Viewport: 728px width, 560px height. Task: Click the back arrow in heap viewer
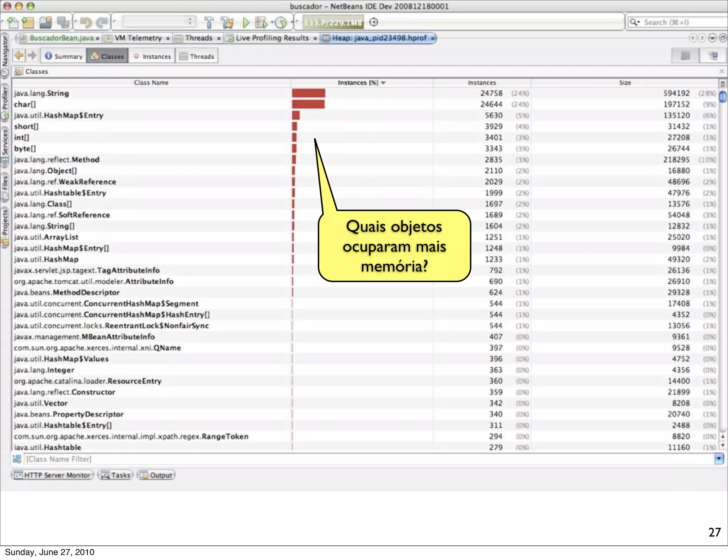coord(19,56)
